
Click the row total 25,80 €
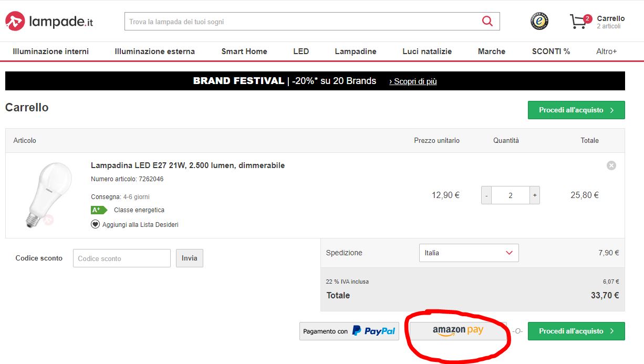coord(585,195)
